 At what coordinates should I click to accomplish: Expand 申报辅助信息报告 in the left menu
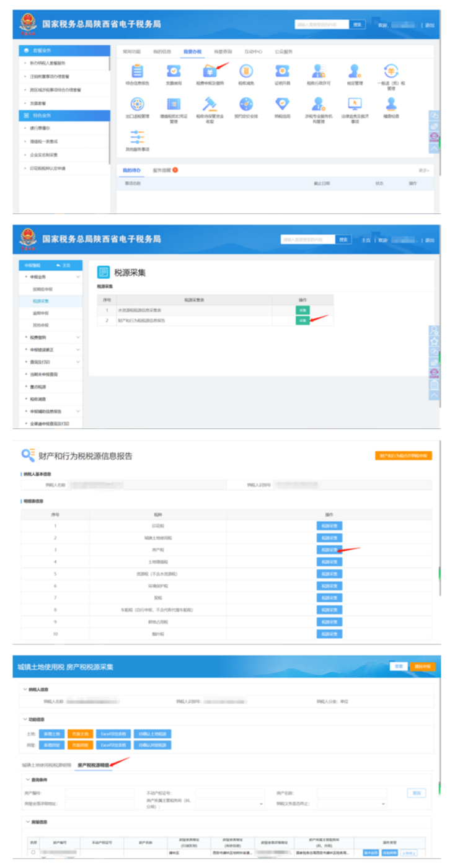[x=78, y=411]
